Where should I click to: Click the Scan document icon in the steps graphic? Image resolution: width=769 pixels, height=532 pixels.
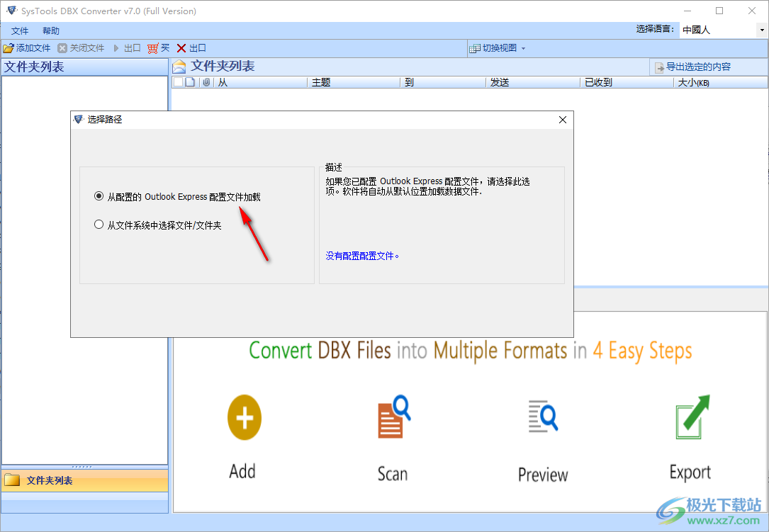point(392,418)
